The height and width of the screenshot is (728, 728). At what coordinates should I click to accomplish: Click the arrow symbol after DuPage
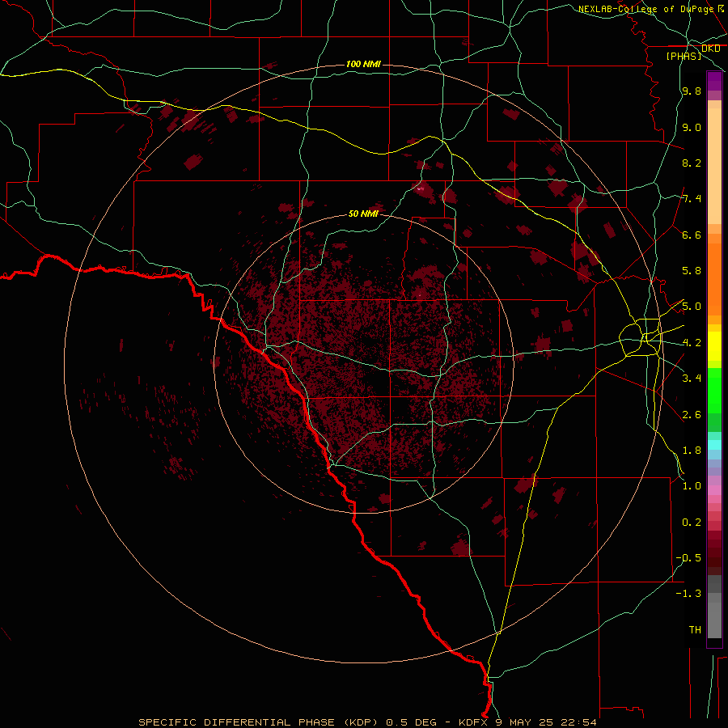pos(721,8)
